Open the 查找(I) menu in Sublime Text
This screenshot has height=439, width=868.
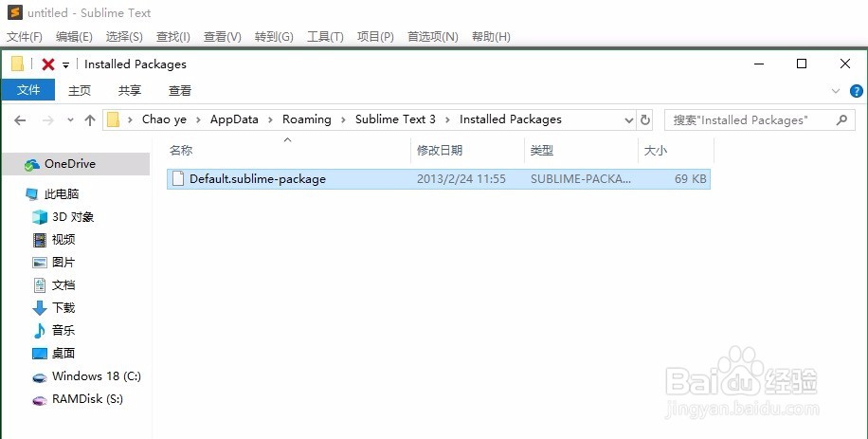173,37
